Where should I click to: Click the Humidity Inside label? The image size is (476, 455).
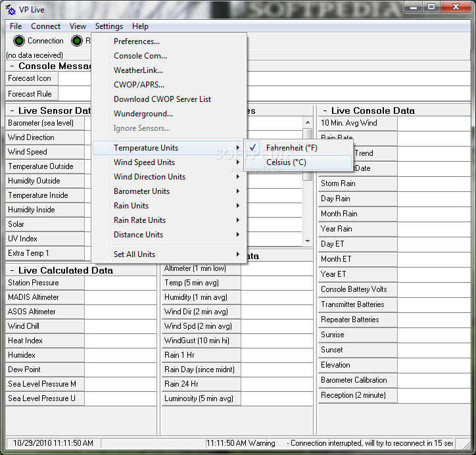pyautogui.click(x=45, y=210)
